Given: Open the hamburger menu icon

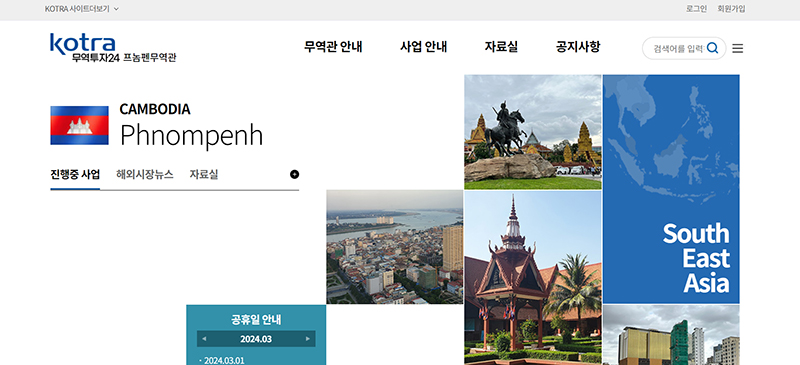Looking at the screenshot, I should 737,48.
